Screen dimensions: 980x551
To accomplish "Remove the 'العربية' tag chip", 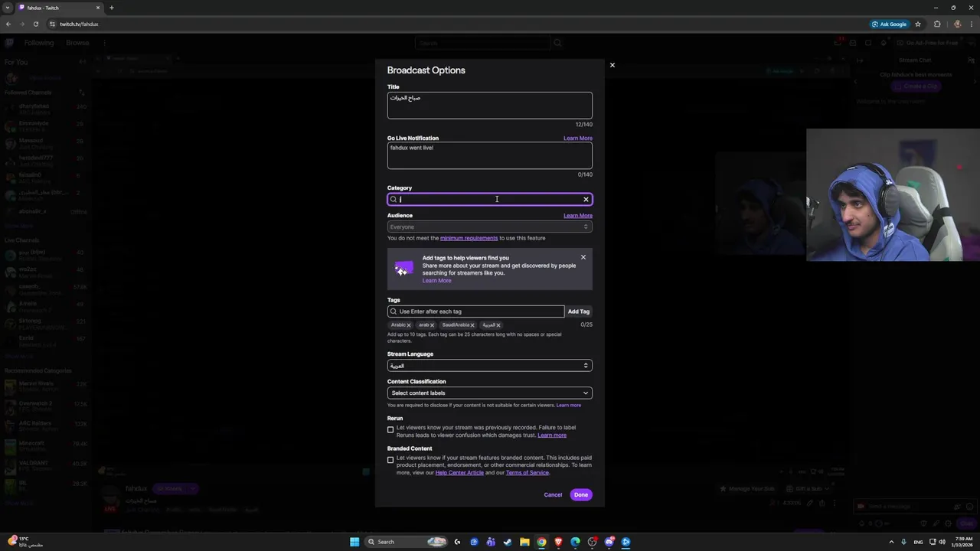I will pos(498,325).
